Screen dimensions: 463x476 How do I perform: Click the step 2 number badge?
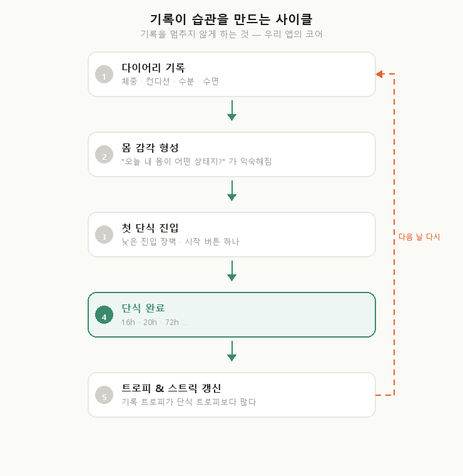(104, 155)
